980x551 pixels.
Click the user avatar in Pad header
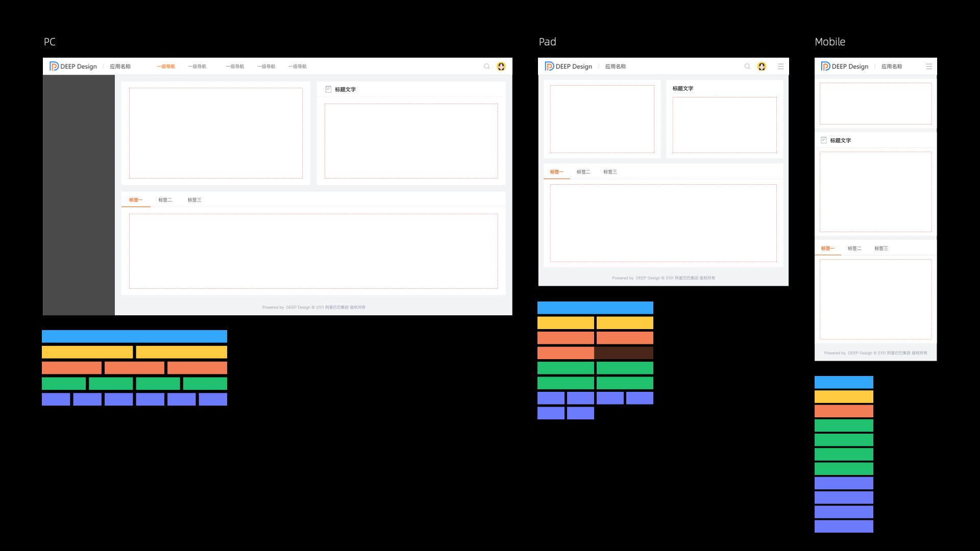(x=762, y=66)
